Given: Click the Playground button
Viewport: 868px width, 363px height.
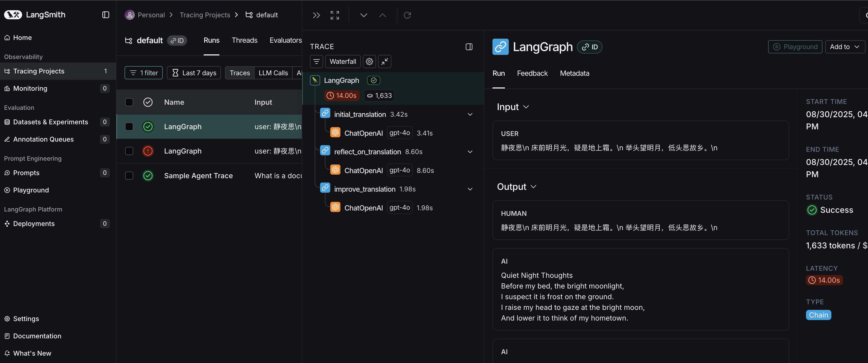Looking at the screenshot, I should click(x=795, y=47).
